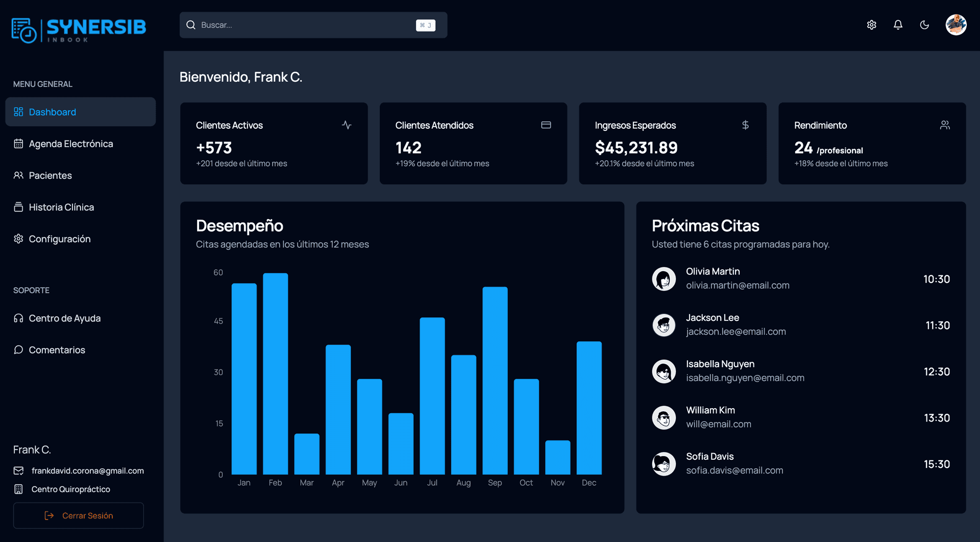Image resolution: width=980 pixels, height=542 pixels.
Task: Click the Synersib Inbook logo
Action: 79,30
